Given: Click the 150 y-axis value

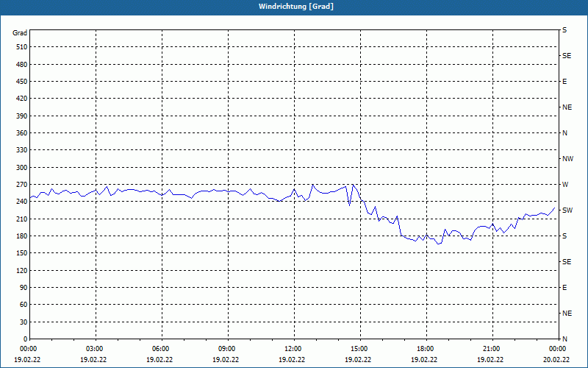Looking at the screenshot, I should click(22, 253).
